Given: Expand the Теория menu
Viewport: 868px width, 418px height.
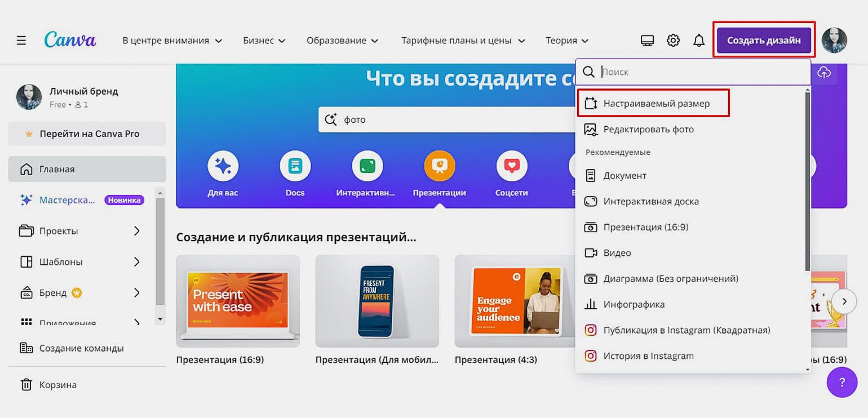Looking at the screenshot, I should [566, 41].
